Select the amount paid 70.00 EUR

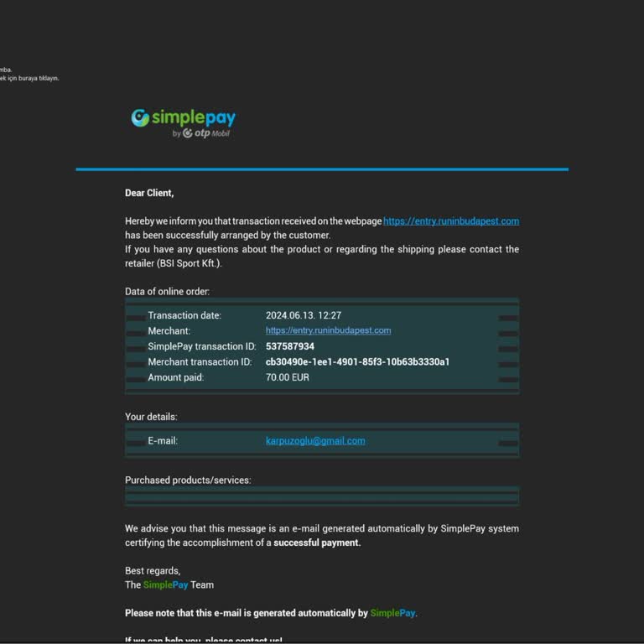[288, 377]
